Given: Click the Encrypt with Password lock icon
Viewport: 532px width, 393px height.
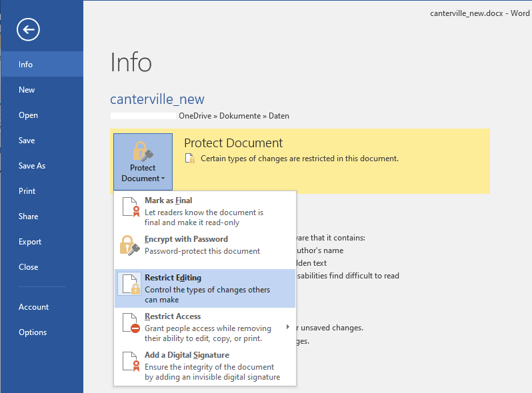Looking at the screenshot, I should 130,246.
